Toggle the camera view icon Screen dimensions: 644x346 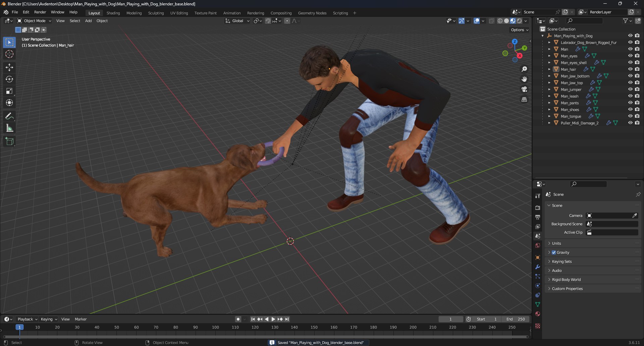tap(524, 89)
